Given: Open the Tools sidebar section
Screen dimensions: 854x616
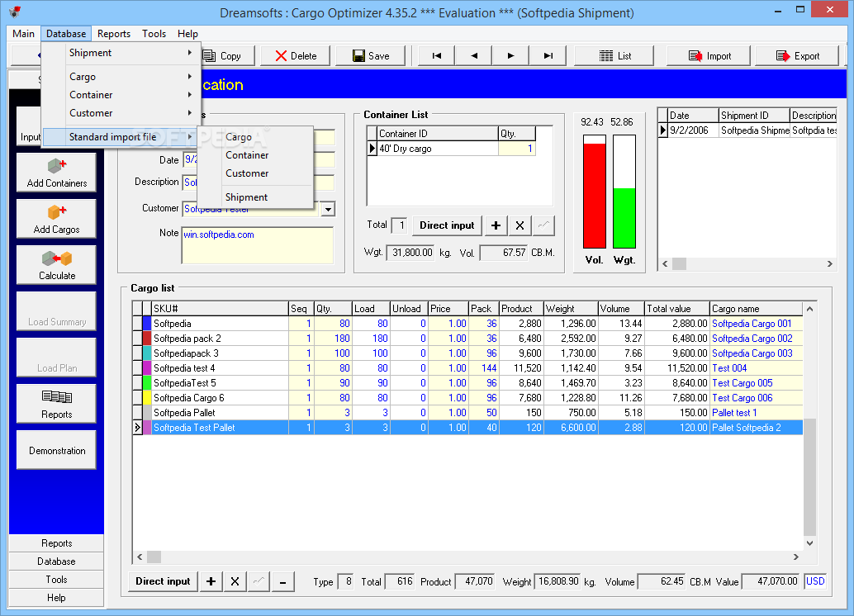Looking at the screenshot, I should coord(57,580).
